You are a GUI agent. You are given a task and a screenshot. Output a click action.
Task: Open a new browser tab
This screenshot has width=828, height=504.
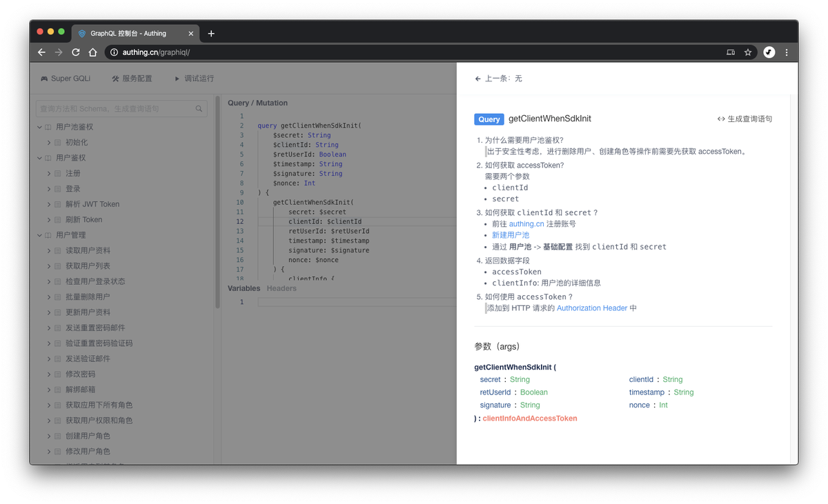point(211,33)
